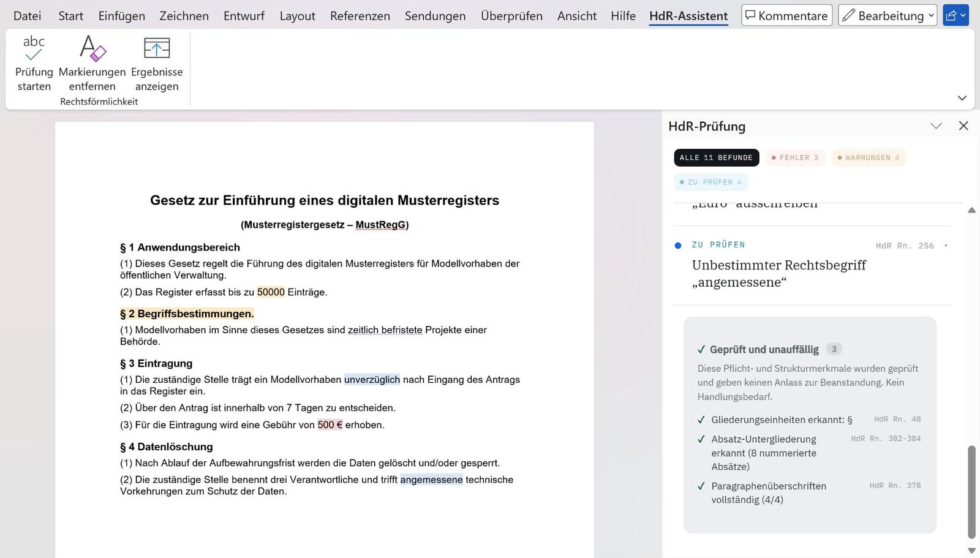The image size is (980, 558).
Task: Open the Referenzen tab
Action: 360,16
